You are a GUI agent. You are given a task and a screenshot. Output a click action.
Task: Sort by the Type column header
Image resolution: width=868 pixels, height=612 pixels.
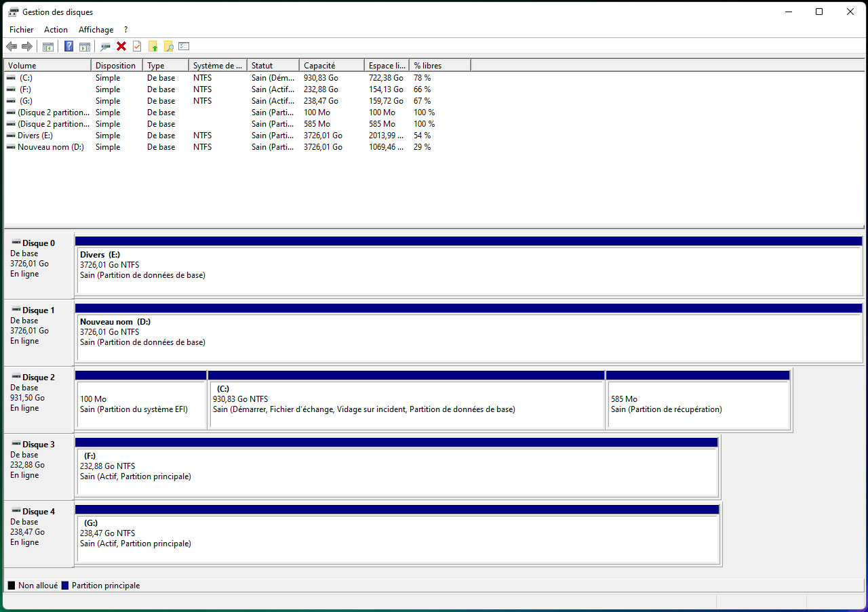[166, 66]
